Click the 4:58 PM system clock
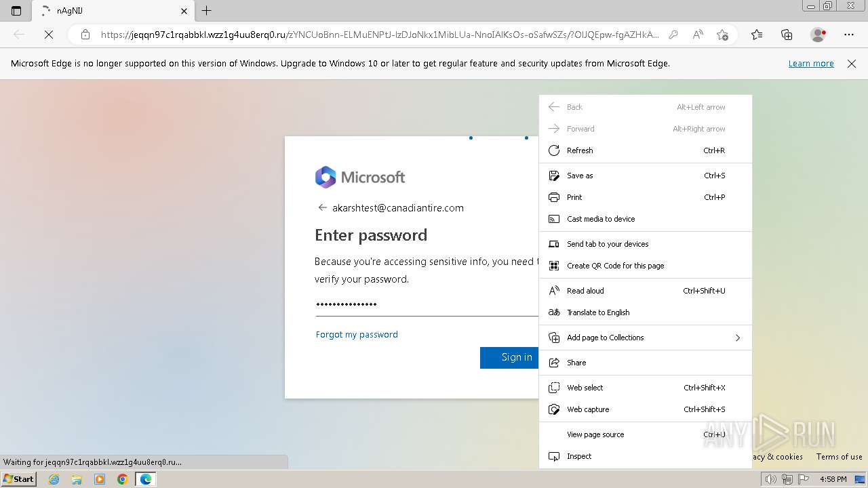The image size is (868, 488). click(833, 479)
